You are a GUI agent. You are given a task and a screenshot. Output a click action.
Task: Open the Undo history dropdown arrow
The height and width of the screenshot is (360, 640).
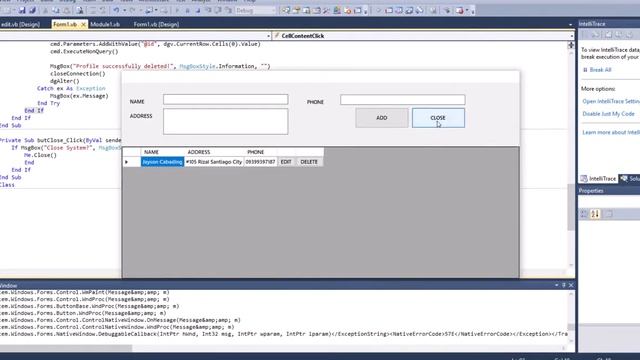(124, 10)
